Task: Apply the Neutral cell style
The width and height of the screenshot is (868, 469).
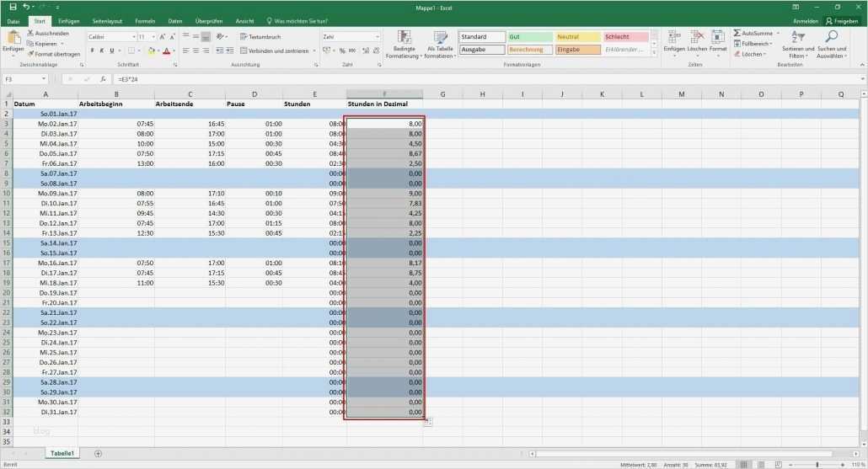Action: coord(578,36)
